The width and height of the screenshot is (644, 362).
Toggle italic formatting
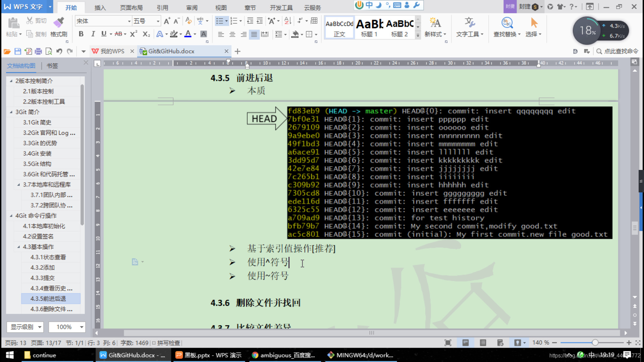point(93,34)
